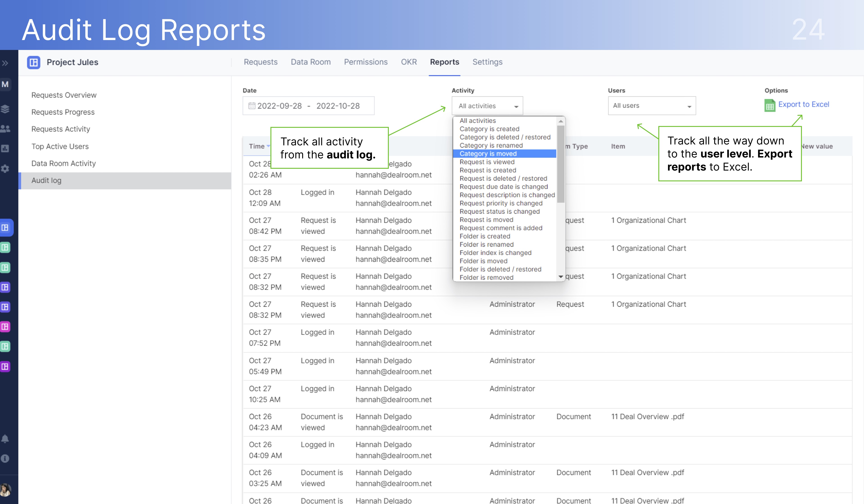Screen dimensions: 864x504
Task: Select the teams icon in left sidebar
Action: (5, 128)
